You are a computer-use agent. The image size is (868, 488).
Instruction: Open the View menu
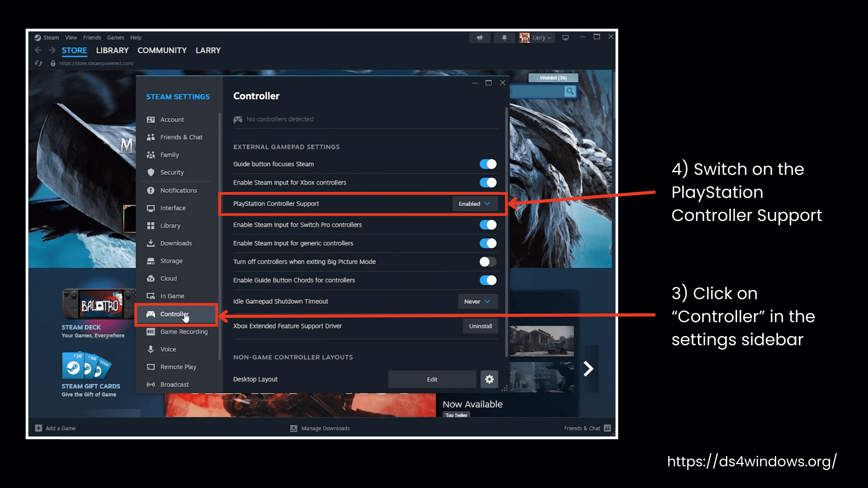tap(71, 38)
